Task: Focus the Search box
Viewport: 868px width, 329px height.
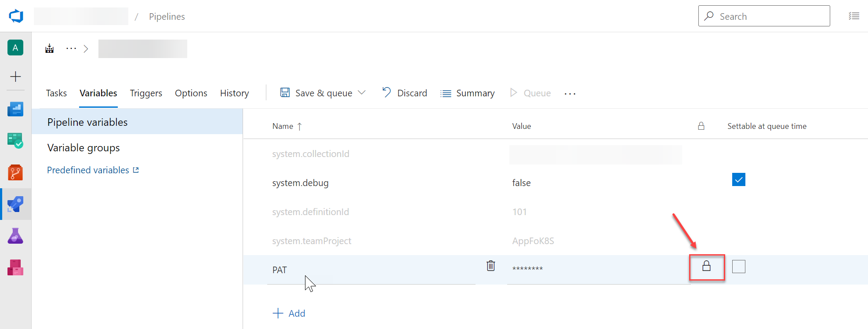Action: (764, 16)
